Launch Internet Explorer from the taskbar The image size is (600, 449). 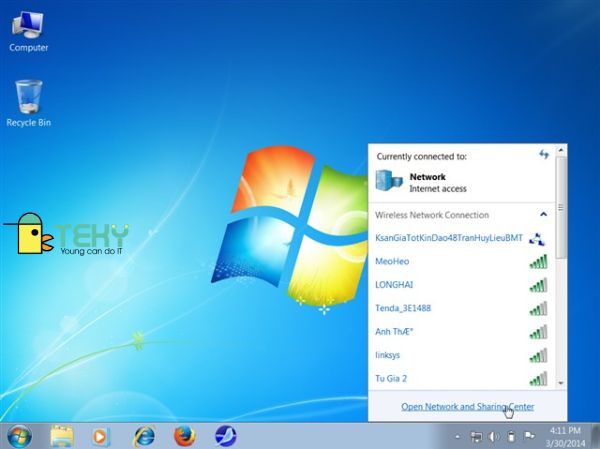coord(144,436)
